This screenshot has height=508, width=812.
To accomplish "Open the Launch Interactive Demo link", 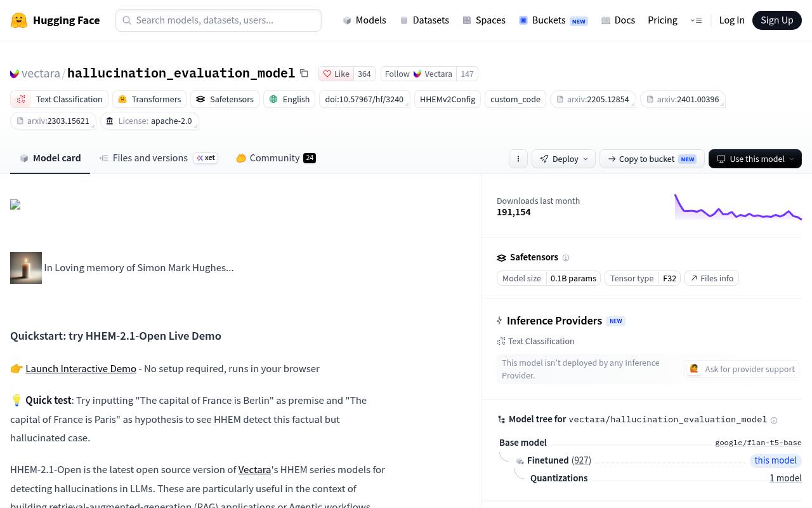I will point(81,368).
